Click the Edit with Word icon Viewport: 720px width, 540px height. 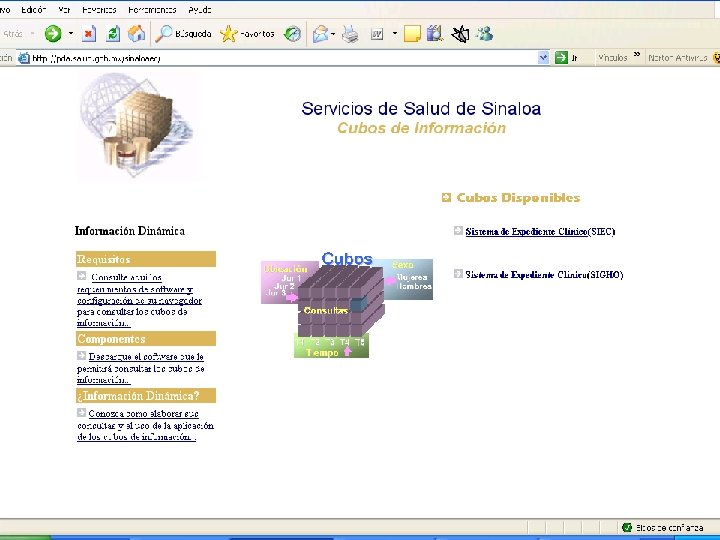point(377,34)
